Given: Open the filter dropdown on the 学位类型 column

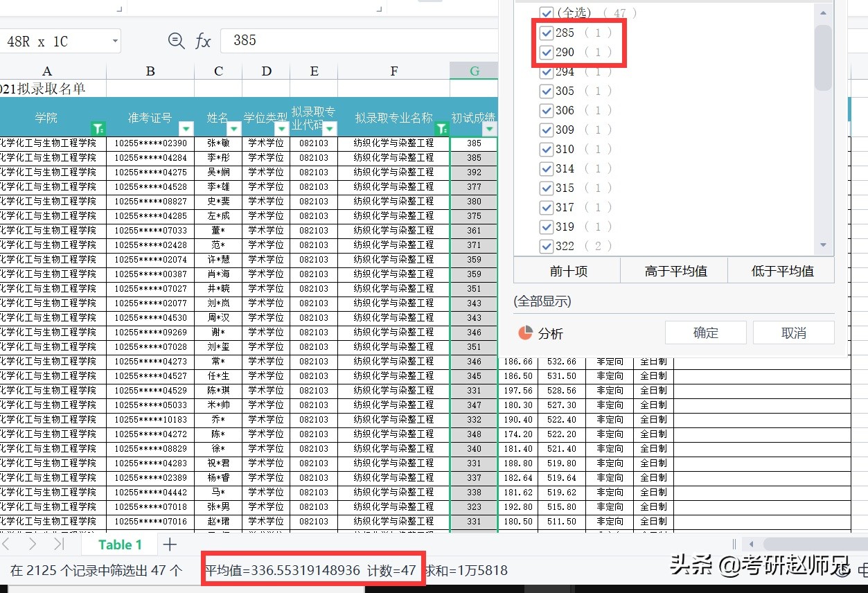Looking at the screenshot, I should (282, 127).
